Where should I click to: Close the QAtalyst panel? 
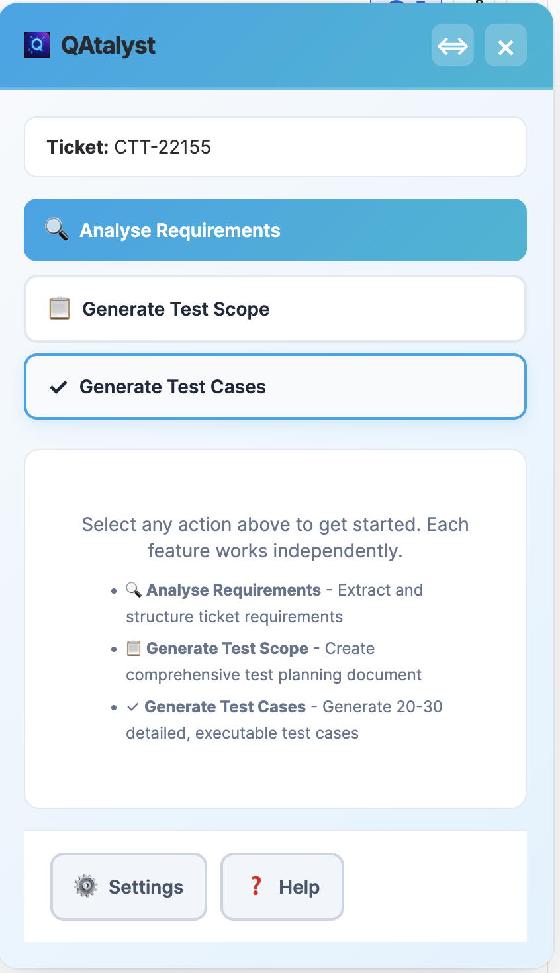coord(506,46)
